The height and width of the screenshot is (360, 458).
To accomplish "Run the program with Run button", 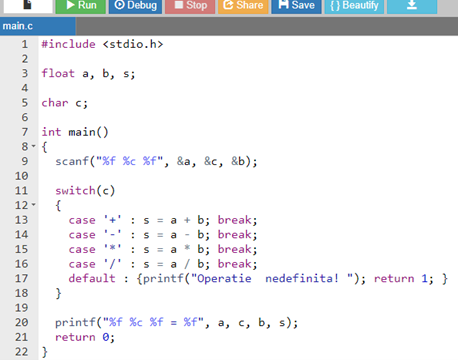I will [x=81, y=6].
